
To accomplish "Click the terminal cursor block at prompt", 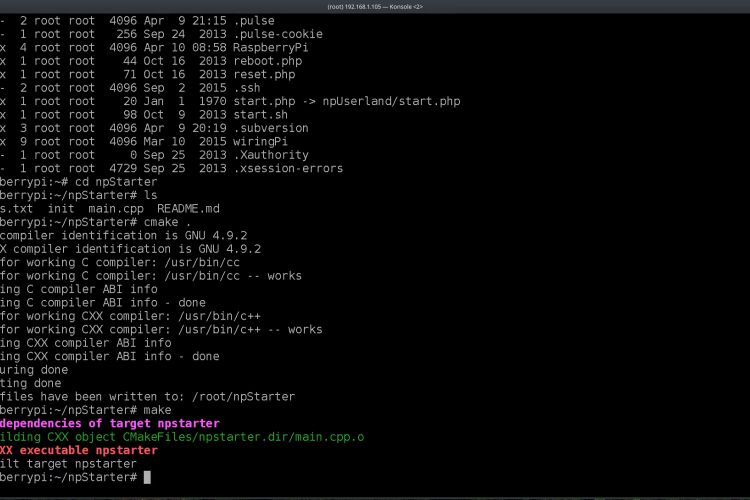I will 147,477.
